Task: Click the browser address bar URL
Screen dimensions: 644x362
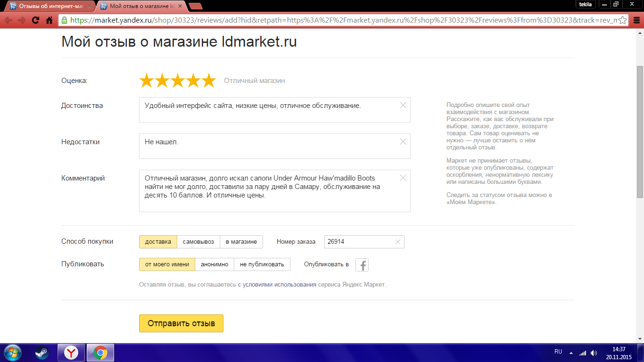Action: coord(343,20)
